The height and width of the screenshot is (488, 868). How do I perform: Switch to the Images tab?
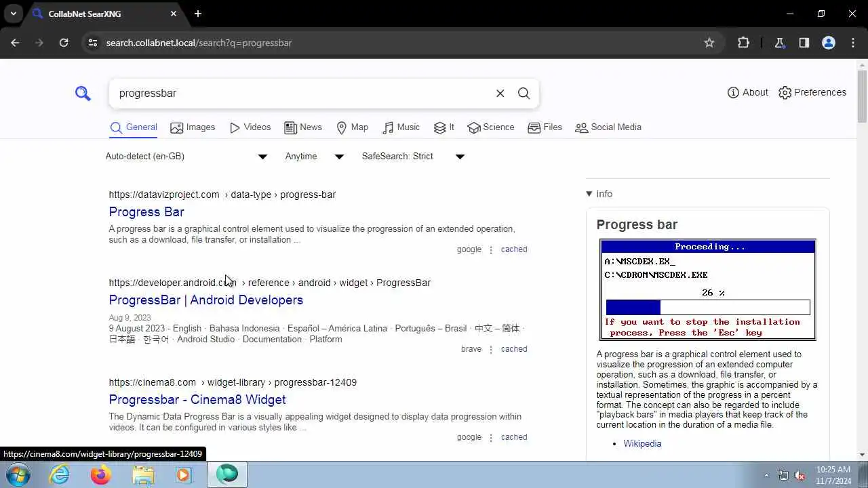(x=193, y=127)
